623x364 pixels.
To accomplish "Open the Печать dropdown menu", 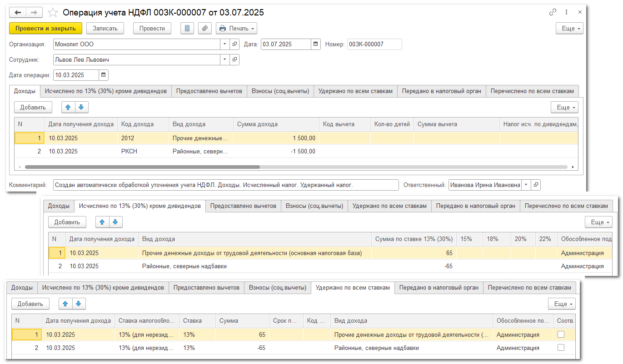I will click(236, 28).
